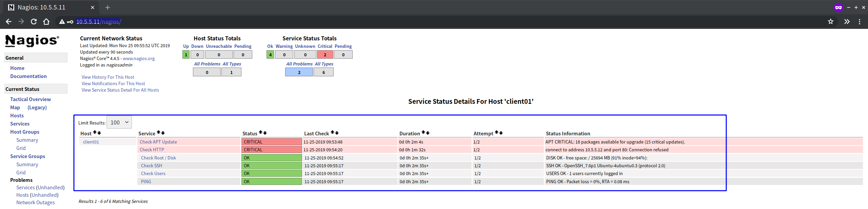Open Home in the sidebar
Image resolution: width=868 pixels, height=209 pixels.
click(x=17, y=68)
